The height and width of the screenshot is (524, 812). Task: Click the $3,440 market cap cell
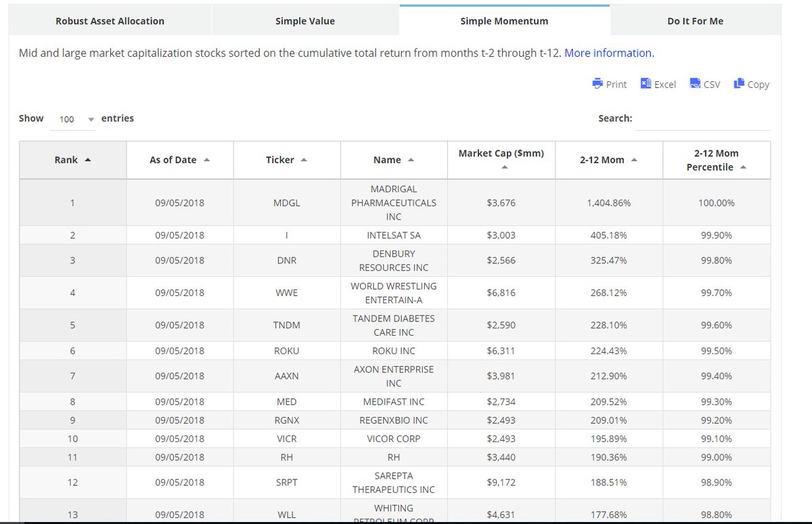[501, 457]
